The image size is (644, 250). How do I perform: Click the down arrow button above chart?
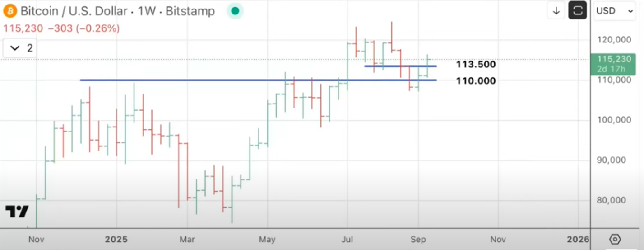coord(556,10)
